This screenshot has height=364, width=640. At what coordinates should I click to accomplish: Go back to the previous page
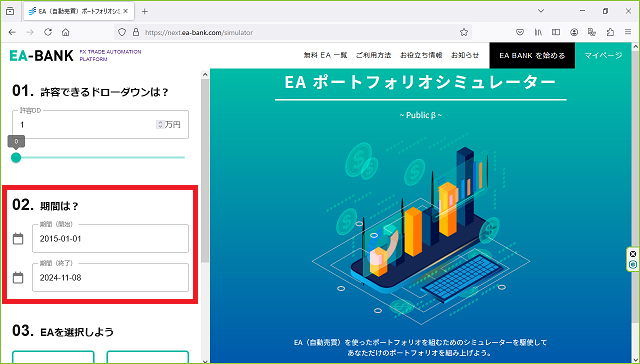tap(12, 32)
